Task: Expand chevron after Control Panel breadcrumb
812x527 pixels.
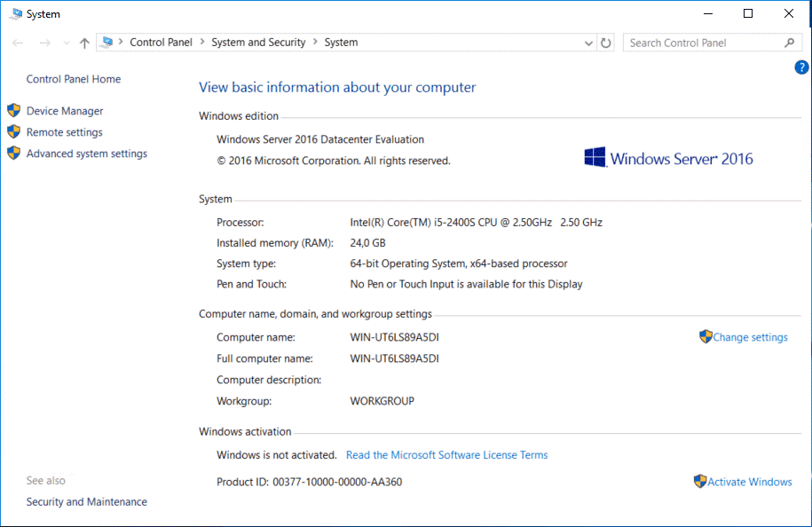Action: (202, 42)
